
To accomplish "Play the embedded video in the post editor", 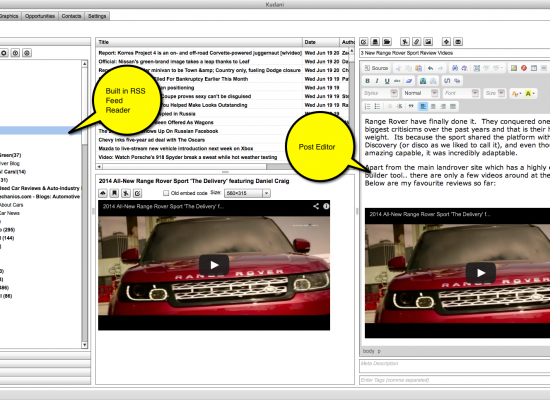I will tap(481, 273).
